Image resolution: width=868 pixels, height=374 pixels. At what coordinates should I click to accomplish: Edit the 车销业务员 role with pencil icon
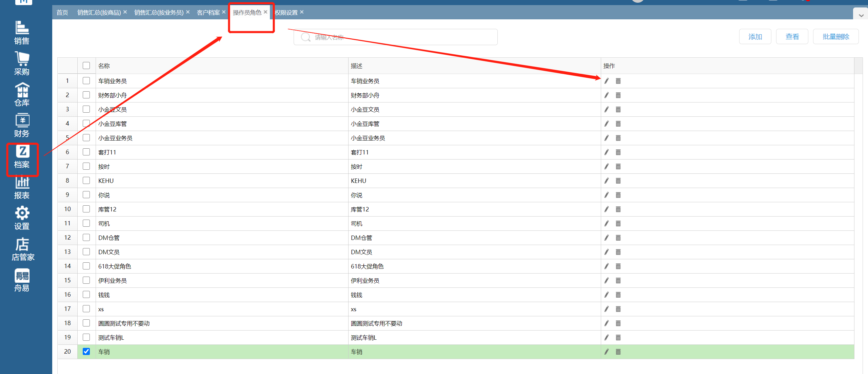click(607, 81)
